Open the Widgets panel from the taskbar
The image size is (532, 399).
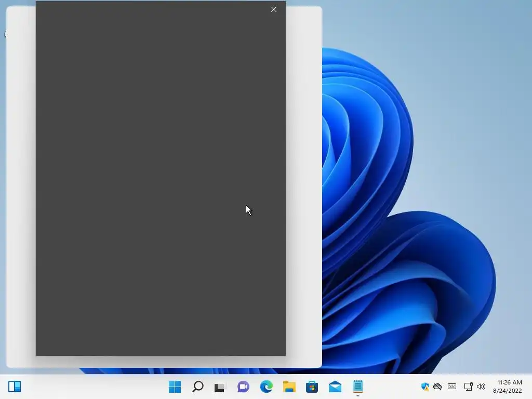[x=15, y=387]
